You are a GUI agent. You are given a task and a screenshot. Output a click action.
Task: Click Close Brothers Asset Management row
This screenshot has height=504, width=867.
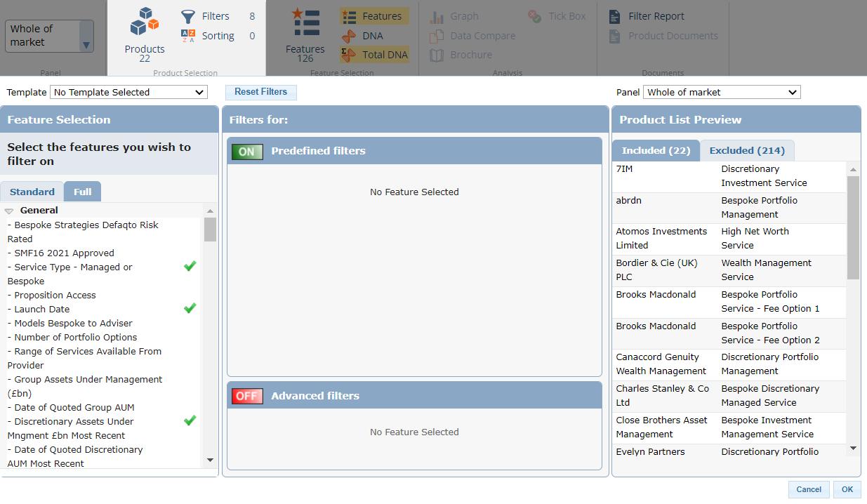click(x=729, y=427)
